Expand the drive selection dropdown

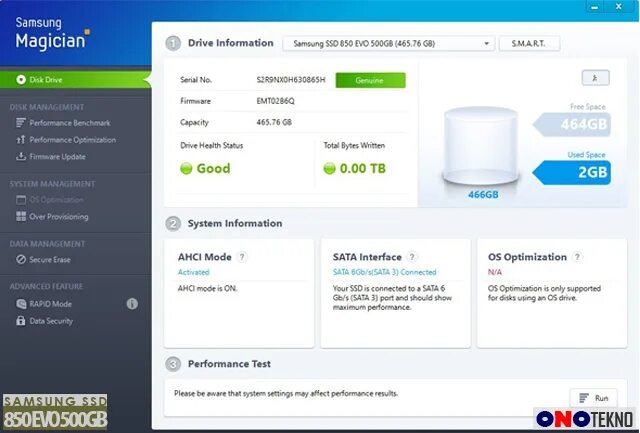[x=388, y=44]
